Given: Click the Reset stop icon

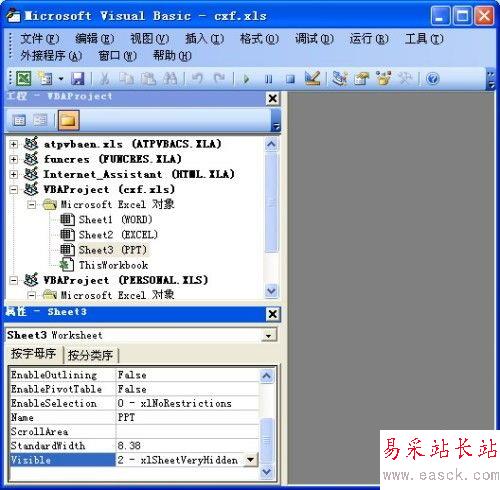Looking at the screenshot, I should coord(290,79).
